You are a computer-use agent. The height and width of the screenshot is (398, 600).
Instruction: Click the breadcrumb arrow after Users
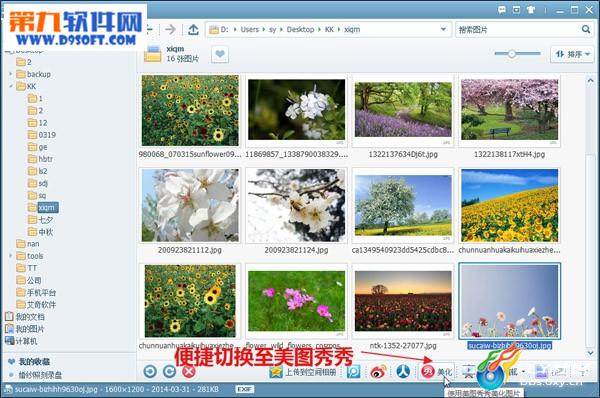click(264, 29)
